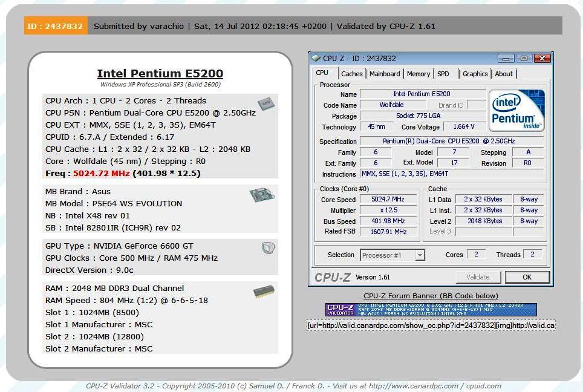Open the Memory tab

coord(419,74)
